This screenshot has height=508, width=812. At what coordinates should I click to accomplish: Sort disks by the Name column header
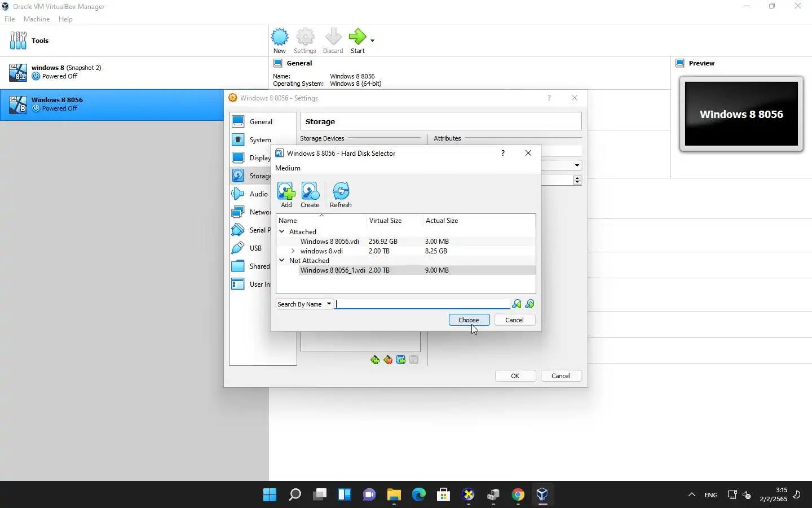click(321, 221)
